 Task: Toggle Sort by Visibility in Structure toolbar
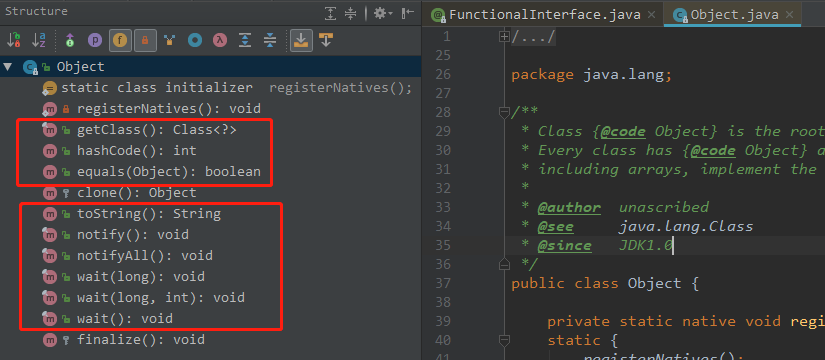click(x=14, y=40)
